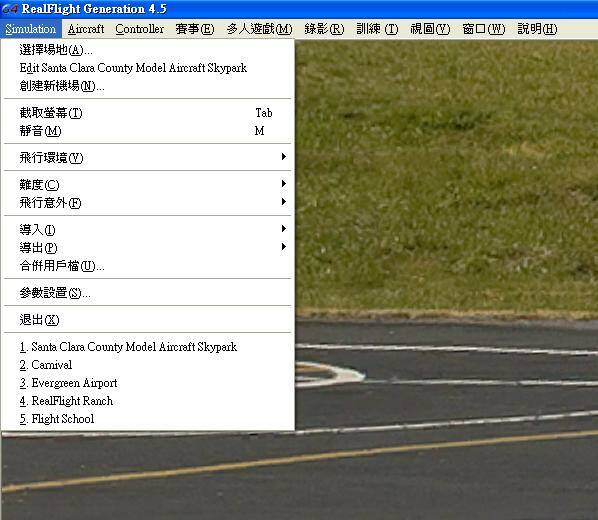Open the 多人遊戲(M) menu
This screenshot has height=520, width=598.
(259, 29)
